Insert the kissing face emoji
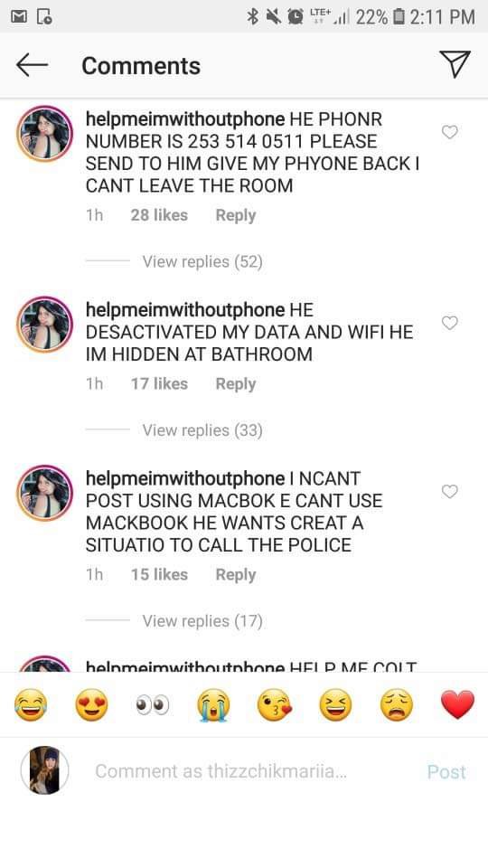The image size is (488, 868). click(x=275, y=705)
